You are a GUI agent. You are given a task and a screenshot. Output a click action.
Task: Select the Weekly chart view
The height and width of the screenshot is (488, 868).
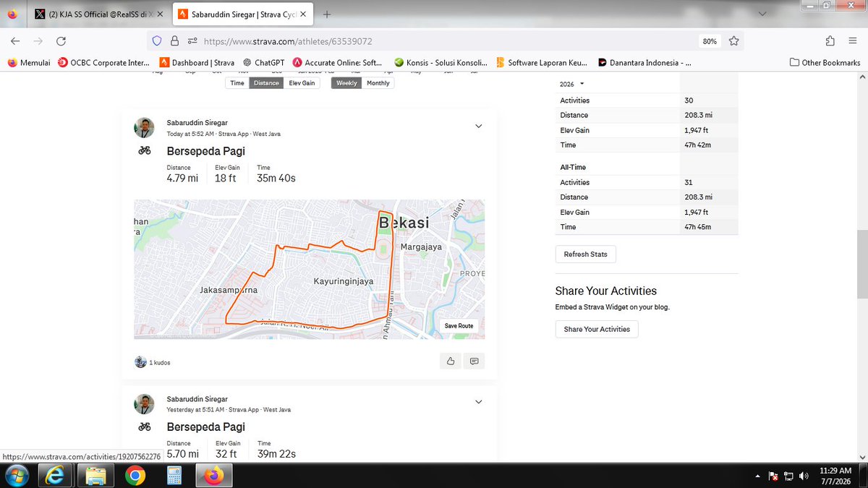point(347,83)
